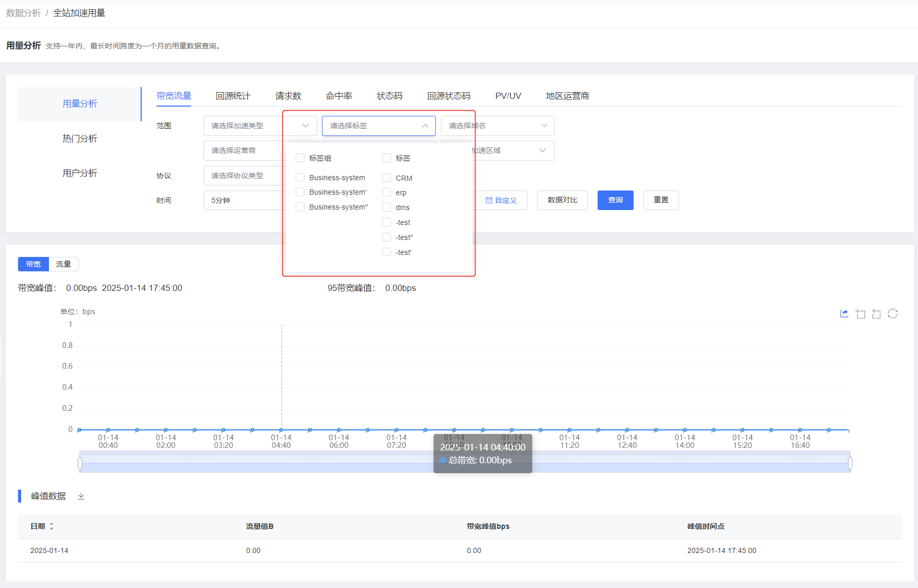Open the 请选择域名 dropdown
This screenshot has width=918, height=588.
pos(498,126)
